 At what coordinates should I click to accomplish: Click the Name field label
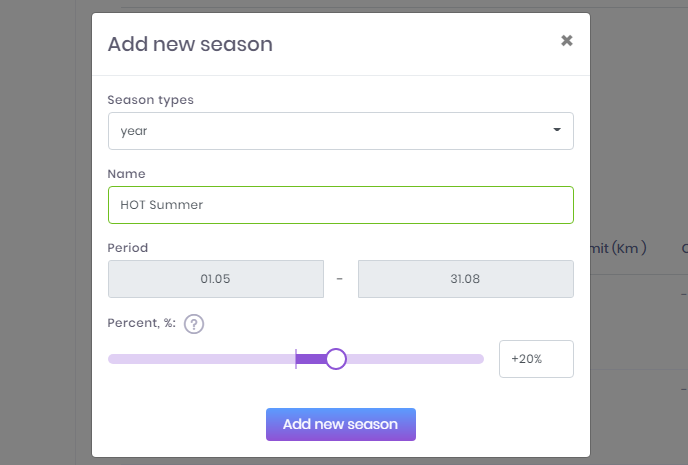[126, 174]
